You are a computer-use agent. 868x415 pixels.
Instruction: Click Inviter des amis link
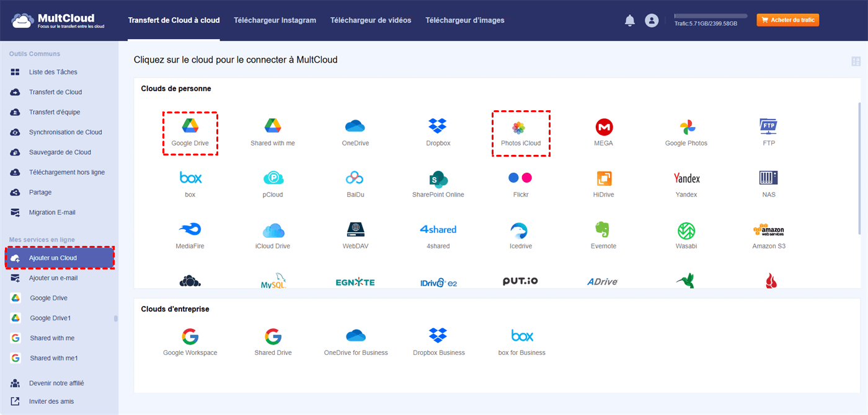(51, 401)
